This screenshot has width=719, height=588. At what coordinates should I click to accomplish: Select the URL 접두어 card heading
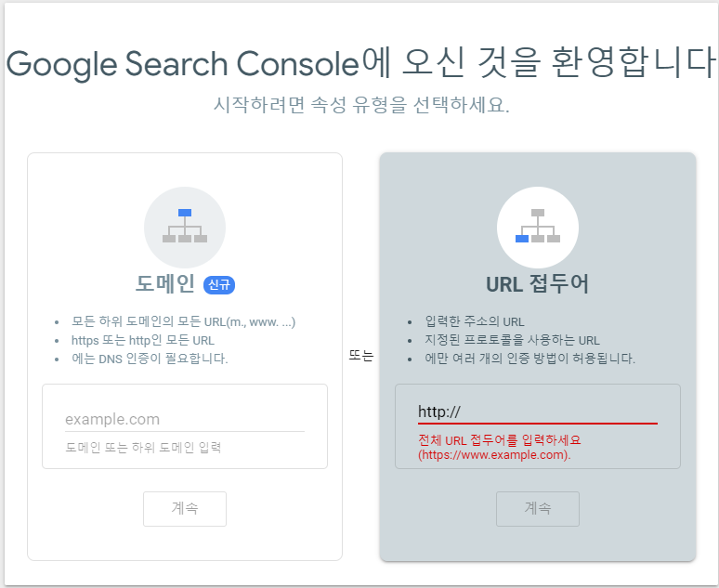(538, 283)
